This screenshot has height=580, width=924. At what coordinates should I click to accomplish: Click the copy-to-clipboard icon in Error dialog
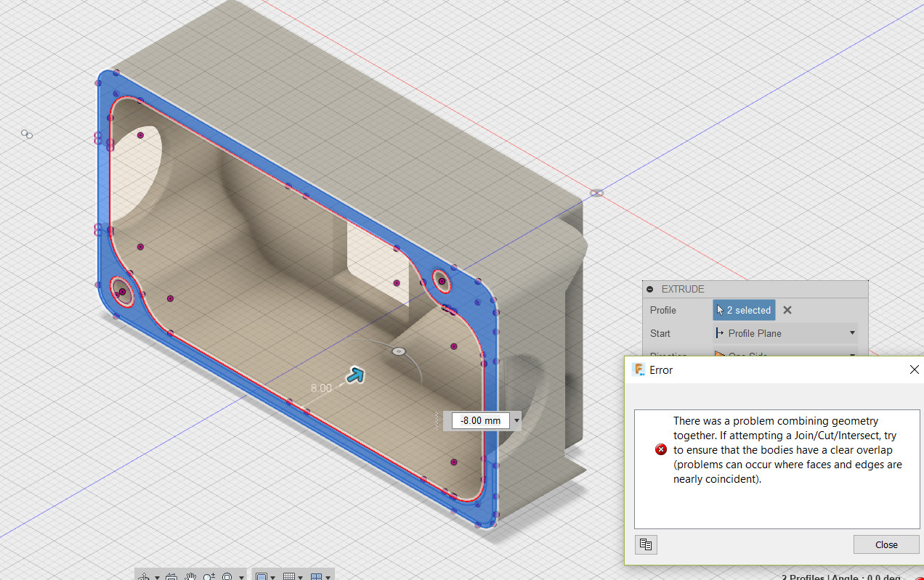point(646,544)
